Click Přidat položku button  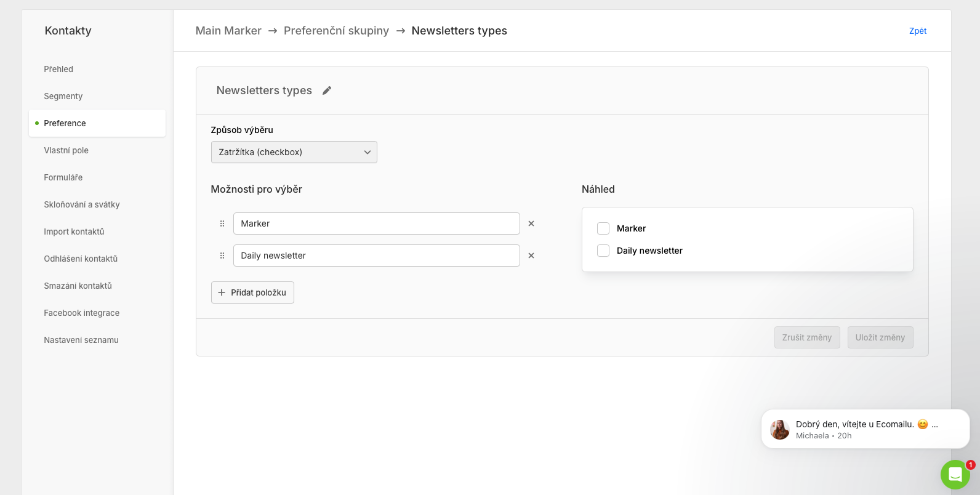click(252, 292)
